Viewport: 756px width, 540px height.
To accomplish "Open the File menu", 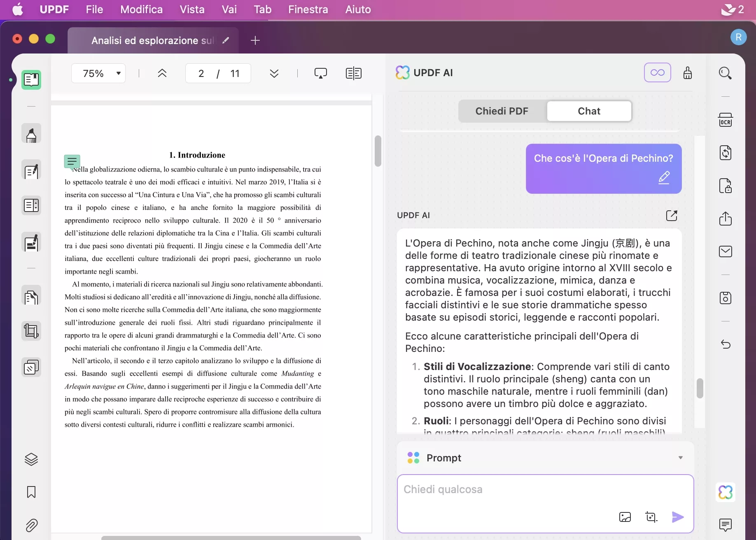I will 94,9.
